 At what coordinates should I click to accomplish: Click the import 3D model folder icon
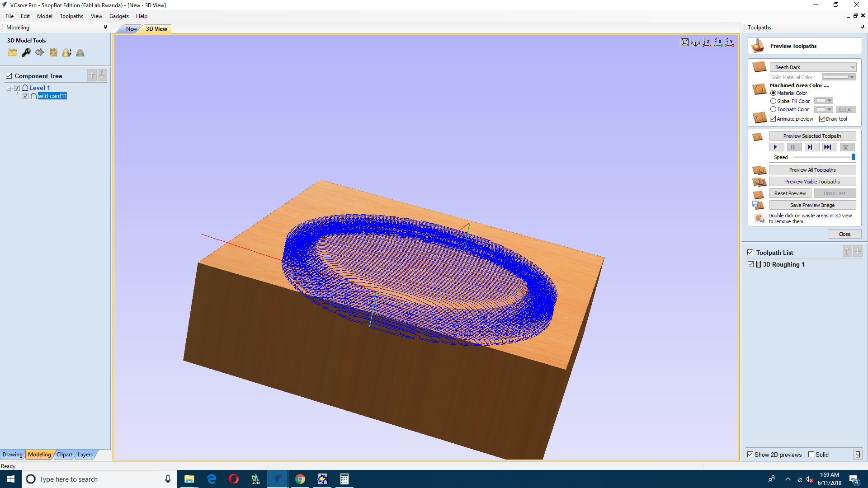[x=12, y=52]
